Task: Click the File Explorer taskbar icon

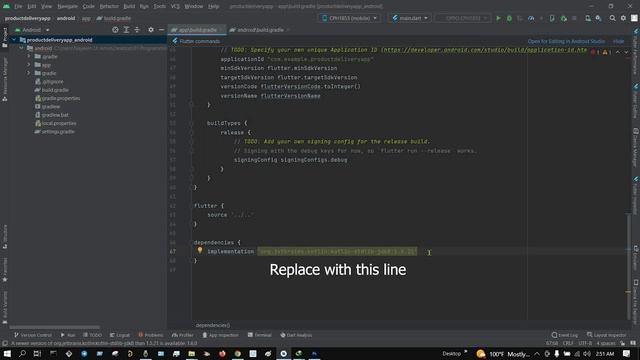Action: point(191,353)
